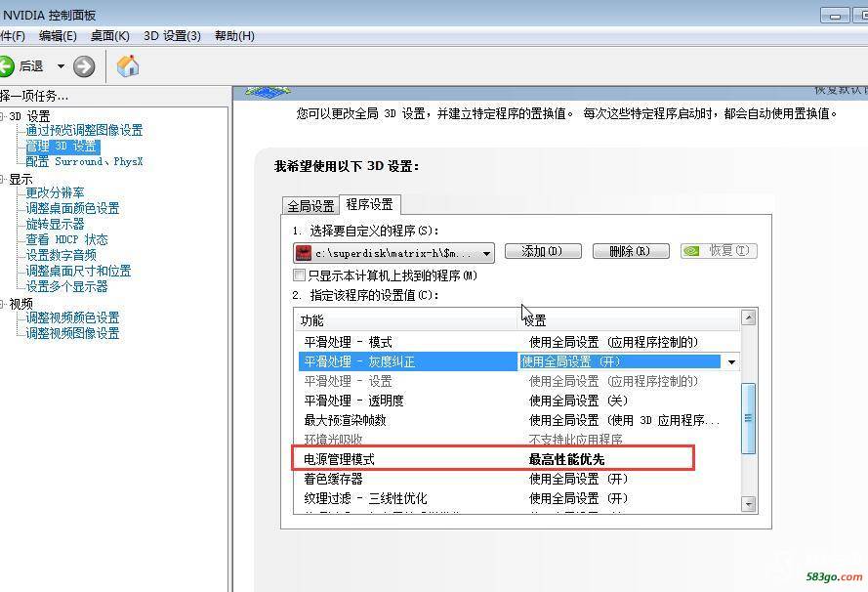Open the program selection combo box
868x592 pixels.
(x=393, y=253)
